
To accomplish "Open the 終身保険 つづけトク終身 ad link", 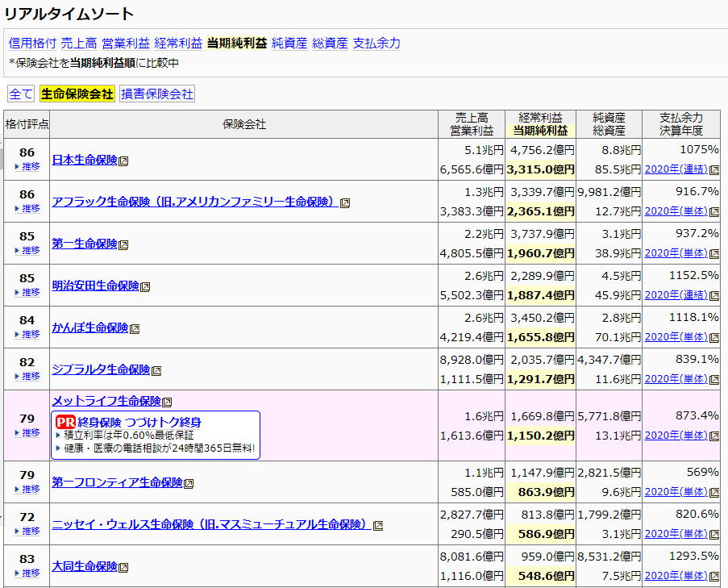I will [x=139, y=422].
